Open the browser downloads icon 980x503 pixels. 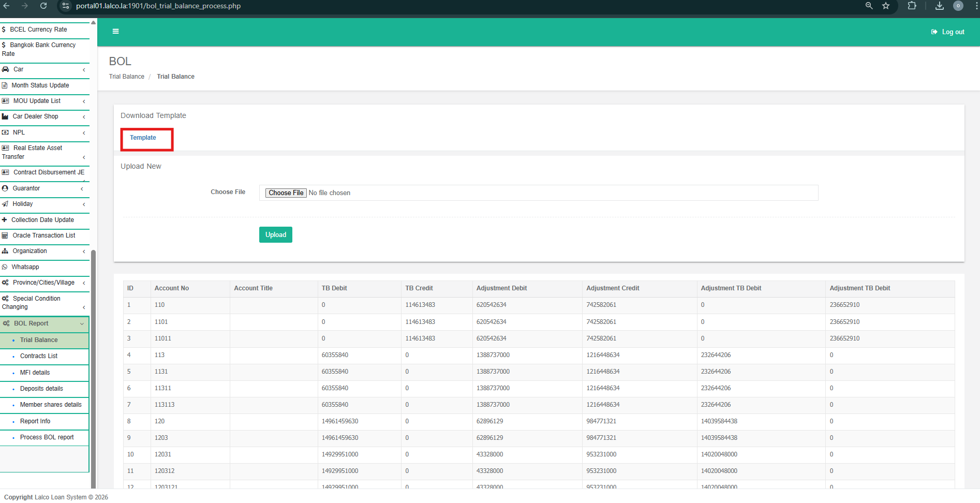coord(940,6)
